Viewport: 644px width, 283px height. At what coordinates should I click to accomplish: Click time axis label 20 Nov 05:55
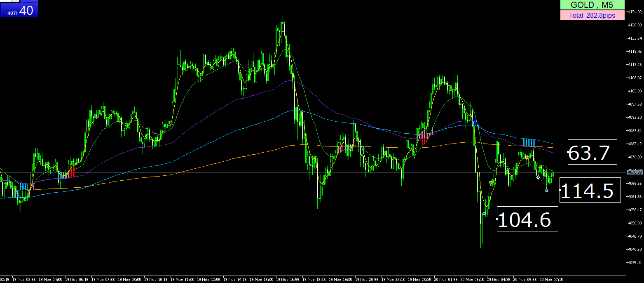coord(525,279)
